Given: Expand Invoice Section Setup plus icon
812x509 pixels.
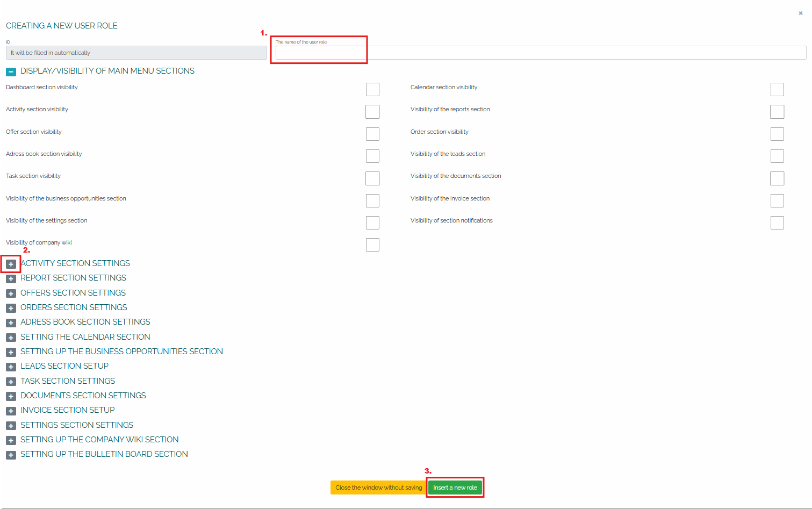Looking at the screenshot, I should 11,411.
